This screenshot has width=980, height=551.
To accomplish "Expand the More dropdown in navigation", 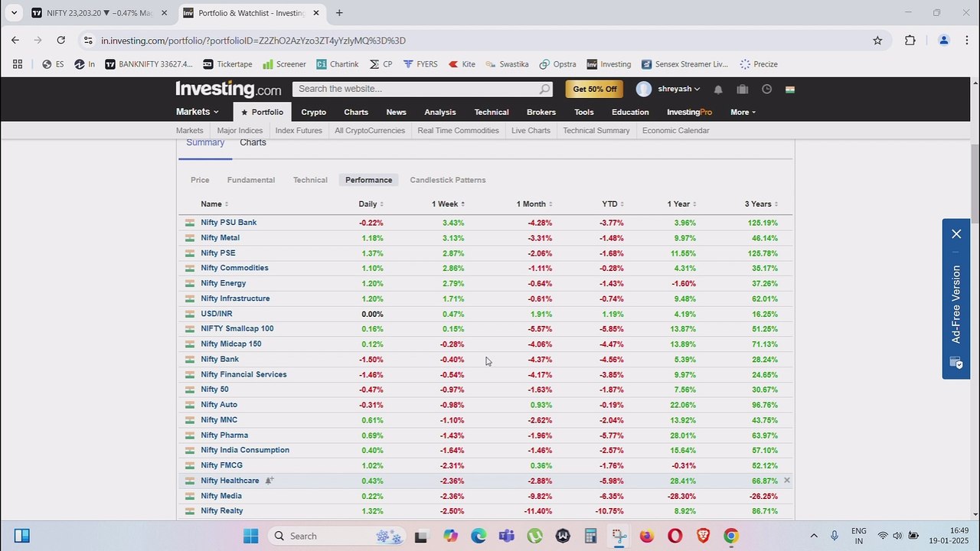I will [x=743, y=112].
